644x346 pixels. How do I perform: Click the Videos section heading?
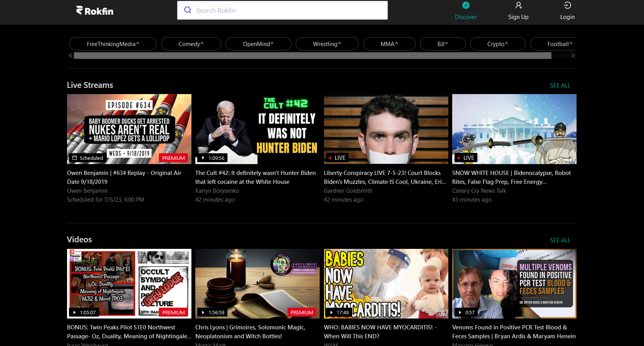coord(79,240)
